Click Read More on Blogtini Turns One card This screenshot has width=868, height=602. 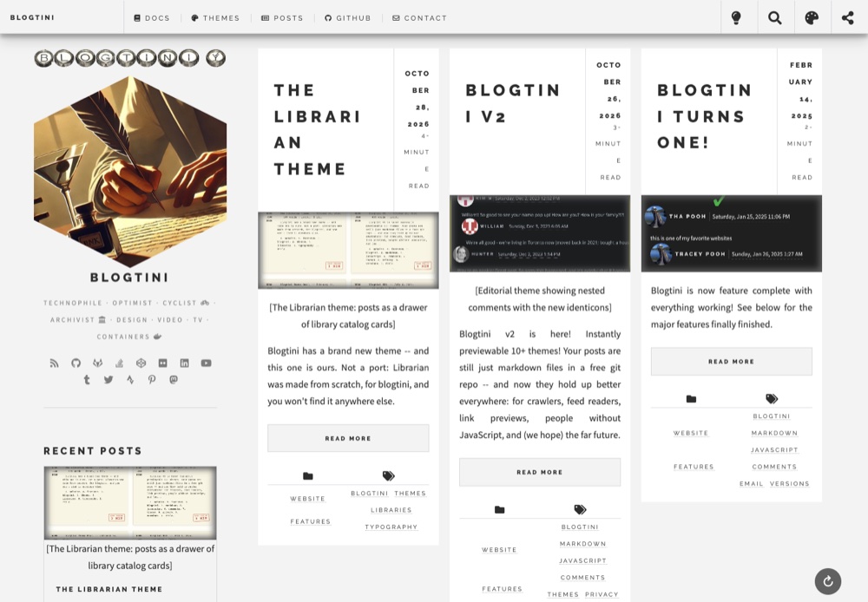(x=731, y=362)
